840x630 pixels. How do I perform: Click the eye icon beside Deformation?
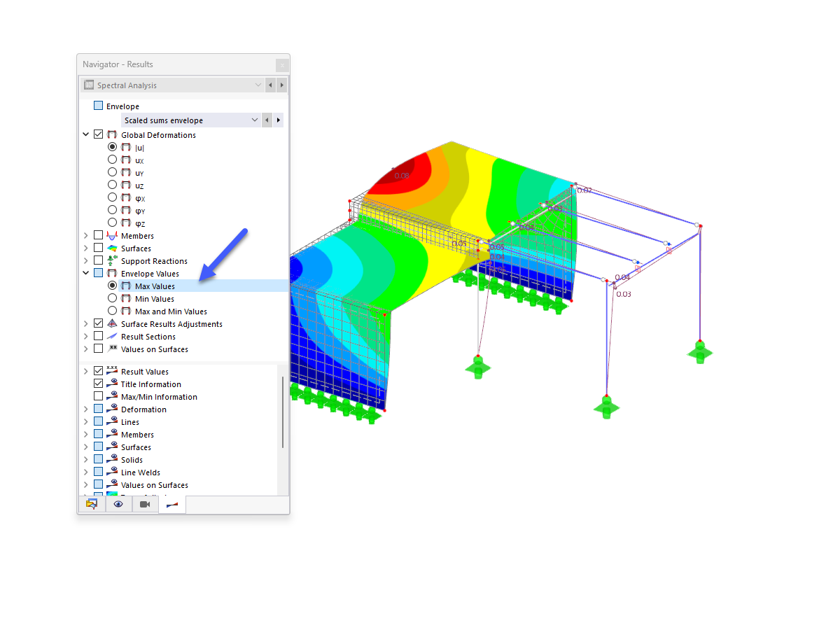click(x=112, y=409)
